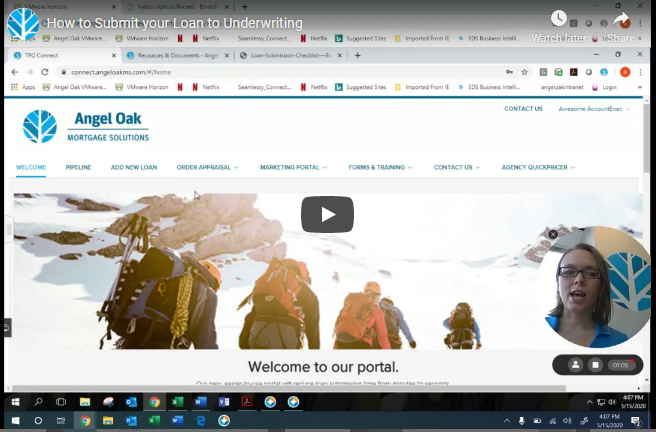Switch to the Videos Upload/Record tab in the outer browser

point(178,7)
